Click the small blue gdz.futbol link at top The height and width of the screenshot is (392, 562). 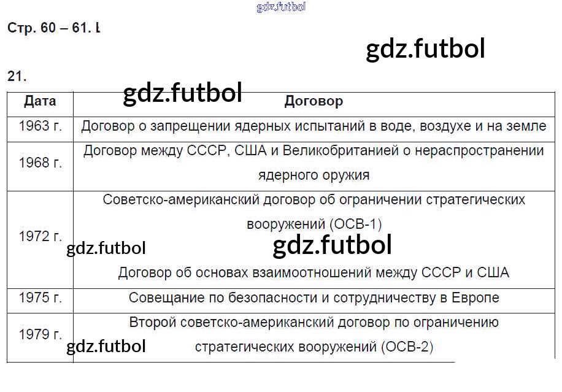tap(281, 7)
